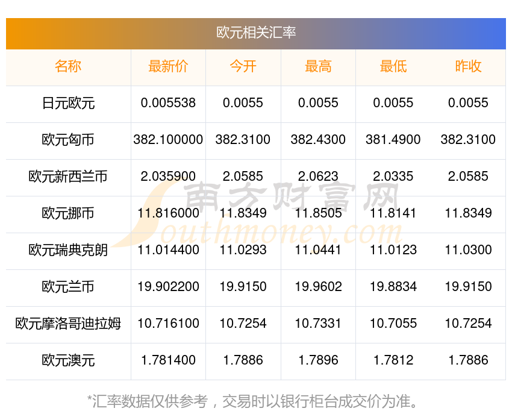The image size is (512, 420).
Task: Select the 欧元匈币 highest value 382.4300
Action: 318,140
